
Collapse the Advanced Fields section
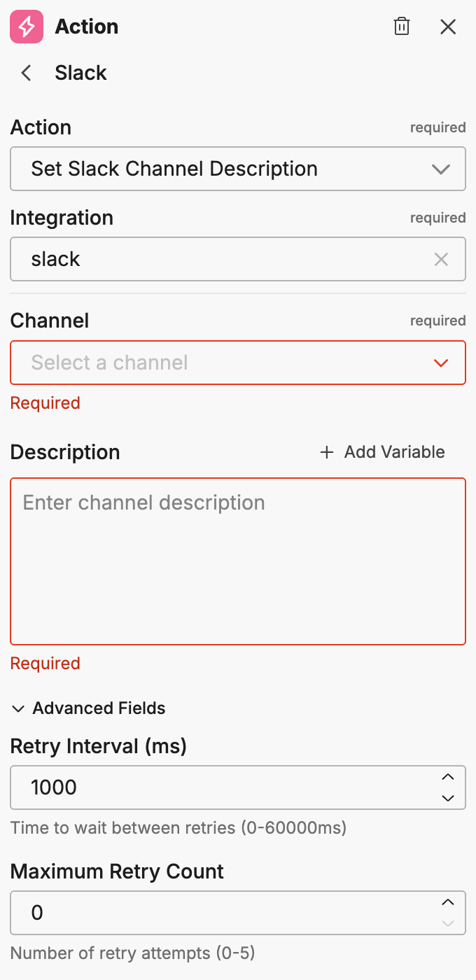(x=88, y=708)
